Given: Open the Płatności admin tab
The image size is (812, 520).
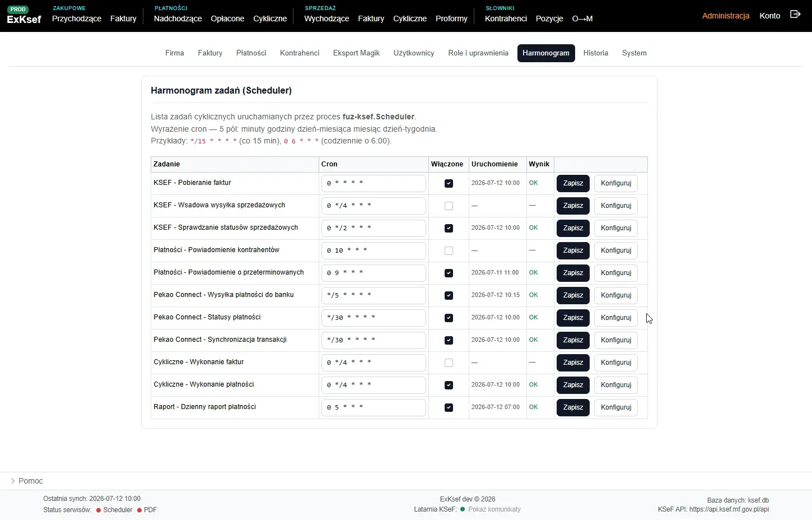Looking at the screenshot, I should (x=251, y=53).
